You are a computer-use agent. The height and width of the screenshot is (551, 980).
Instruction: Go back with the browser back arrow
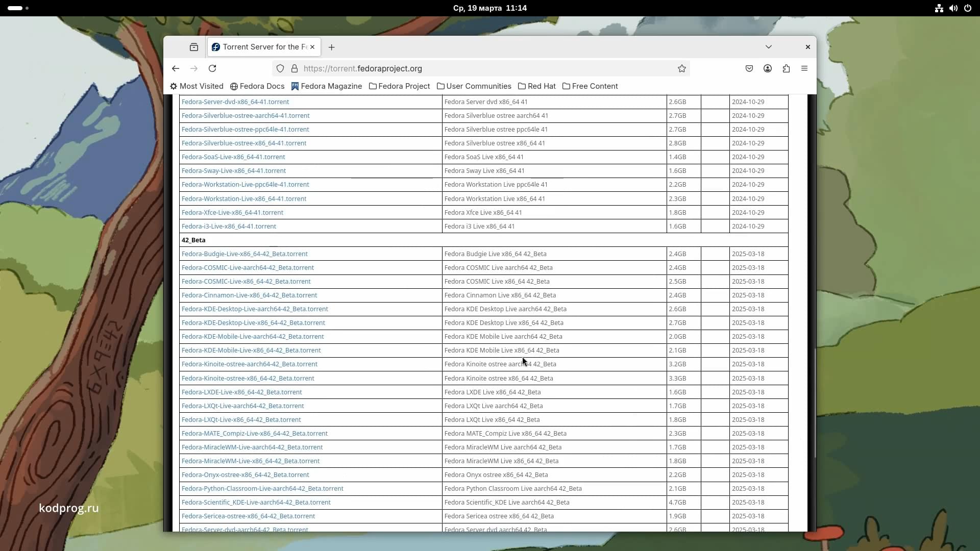pos(176,68)
